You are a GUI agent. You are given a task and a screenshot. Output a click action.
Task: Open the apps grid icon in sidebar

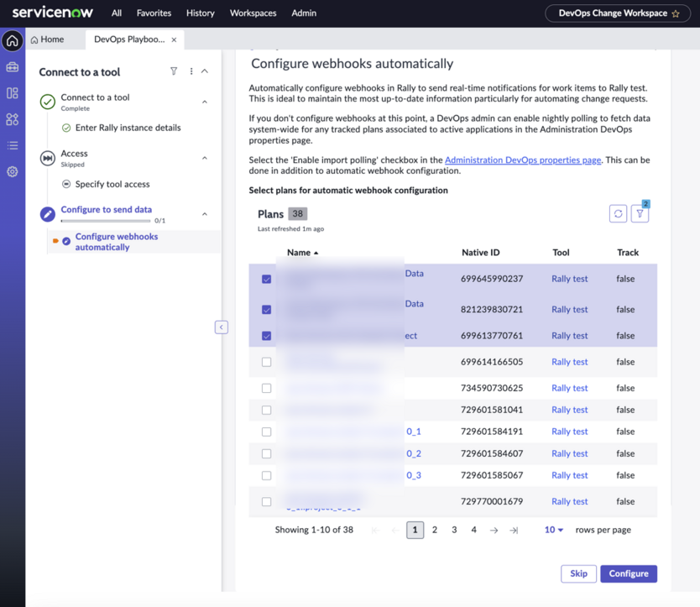(x=13, y=119)
